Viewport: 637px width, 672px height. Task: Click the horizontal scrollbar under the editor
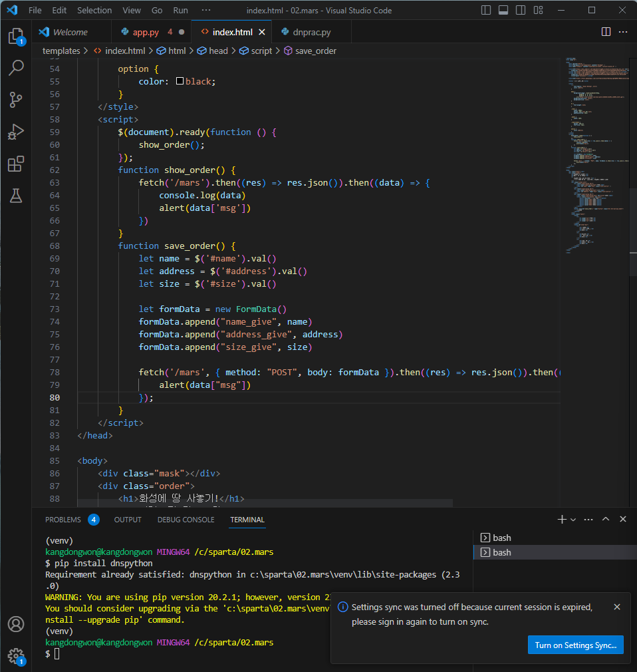click(x=265, y=503)
